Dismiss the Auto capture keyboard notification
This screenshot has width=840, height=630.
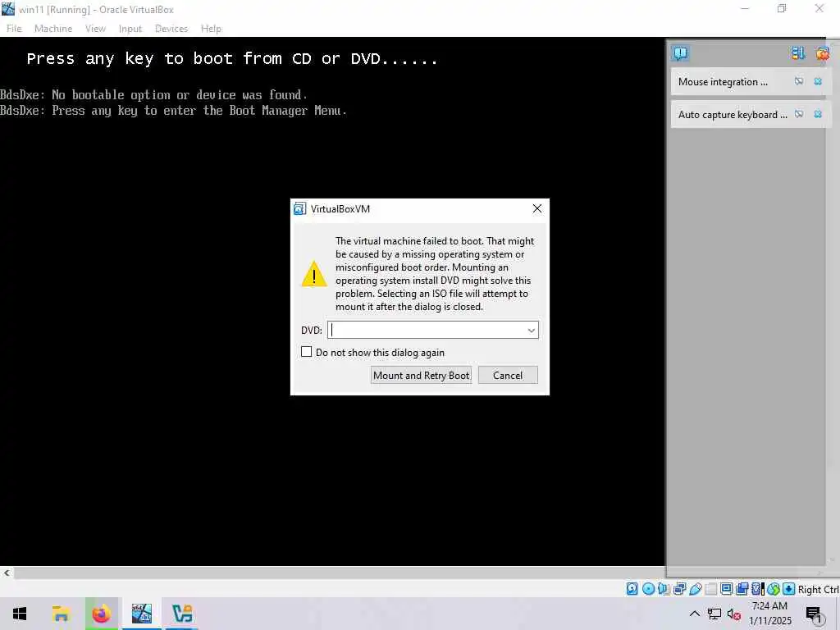pos(818,114)
